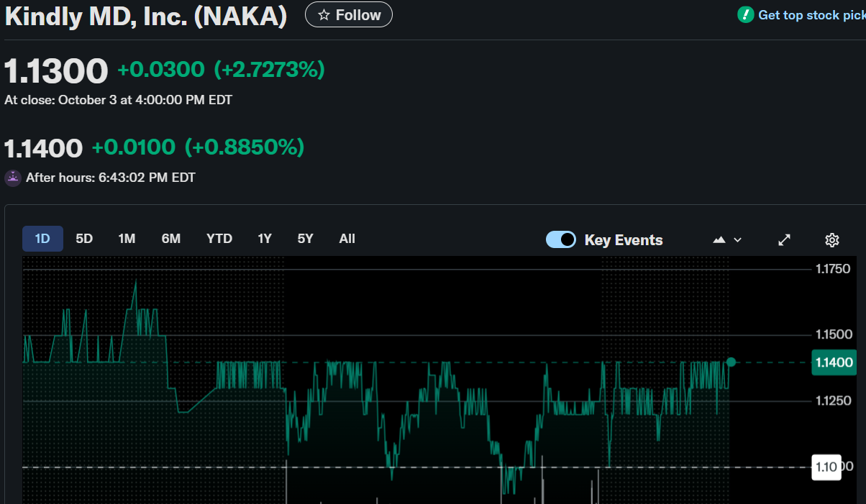
Task: Open the chart settings gear
Action: 832,239
